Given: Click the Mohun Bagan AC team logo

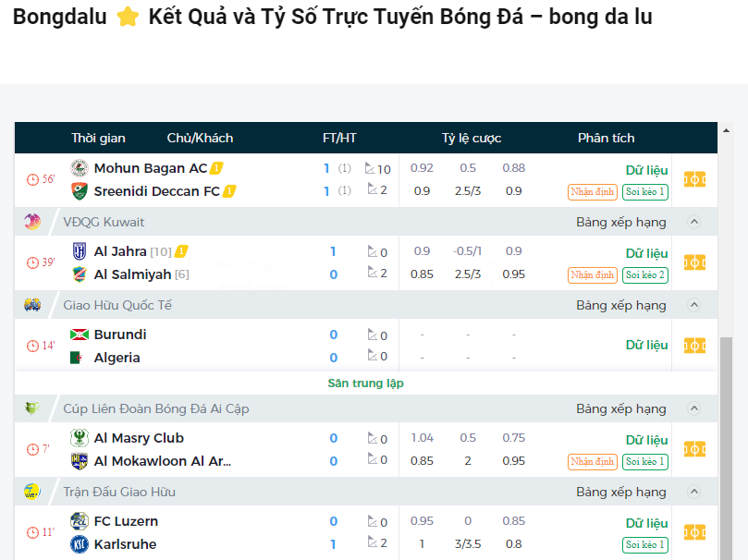Looking at the screenshot, I should click(x=79, y=168).
